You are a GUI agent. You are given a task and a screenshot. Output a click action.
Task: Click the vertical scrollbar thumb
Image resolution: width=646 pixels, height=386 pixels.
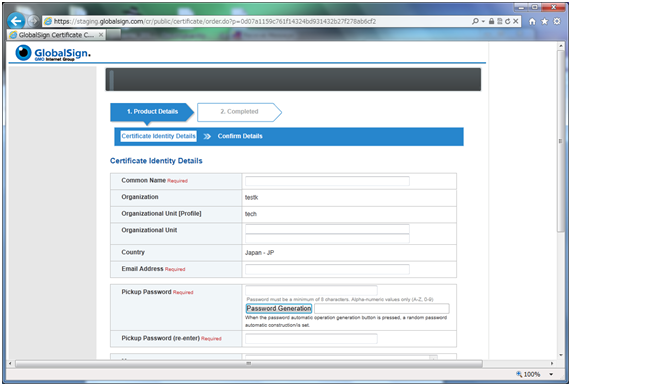(560, 141)
